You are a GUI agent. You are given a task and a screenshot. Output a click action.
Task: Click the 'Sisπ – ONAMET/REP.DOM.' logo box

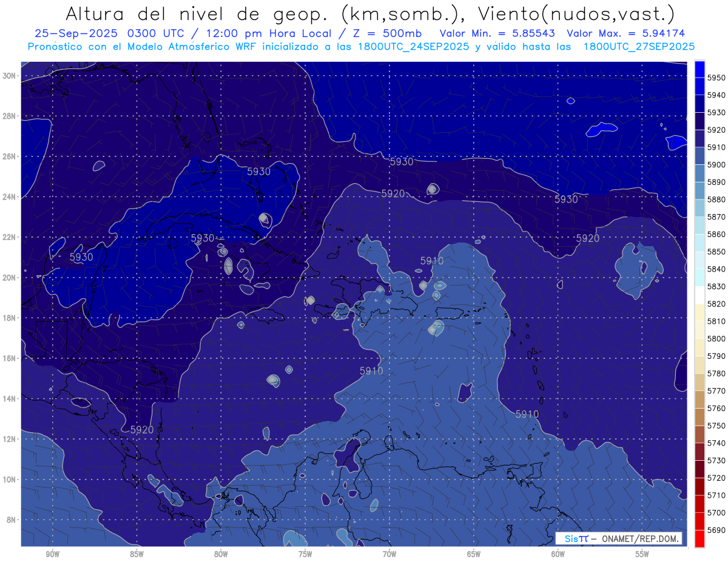[618, 538]
